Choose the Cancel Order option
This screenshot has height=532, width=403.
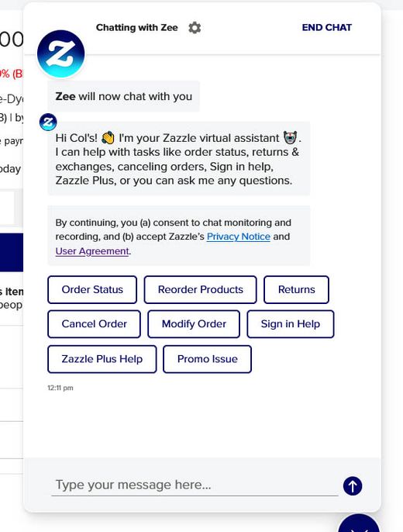point(95,324)
